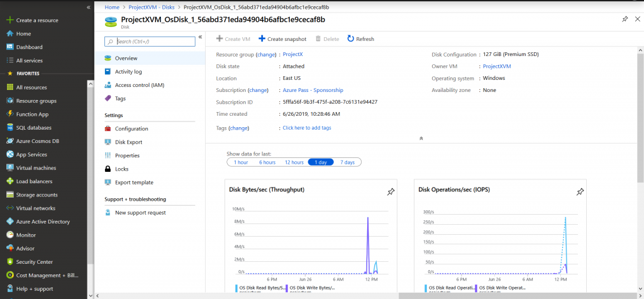Click the Refresh toolbar button
Viewport: 644px width, 299px height.
point(360,39)
